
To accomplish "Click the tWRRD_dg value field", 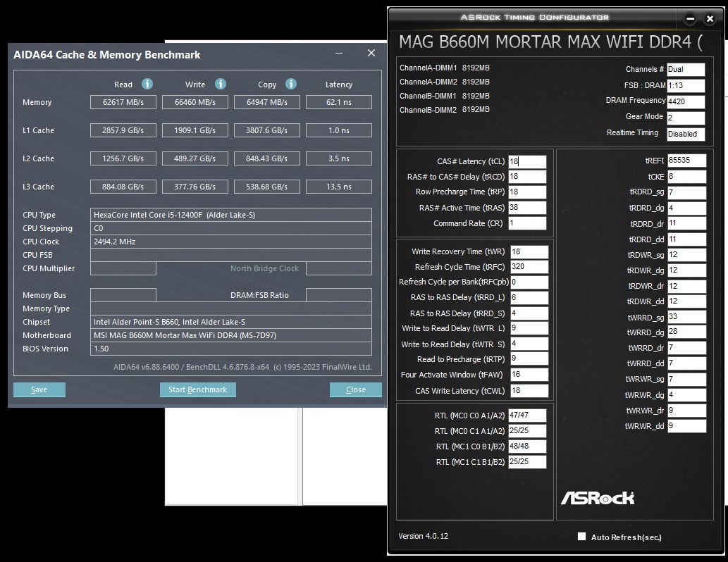I will pyautogui.click(x=687, y=332).
